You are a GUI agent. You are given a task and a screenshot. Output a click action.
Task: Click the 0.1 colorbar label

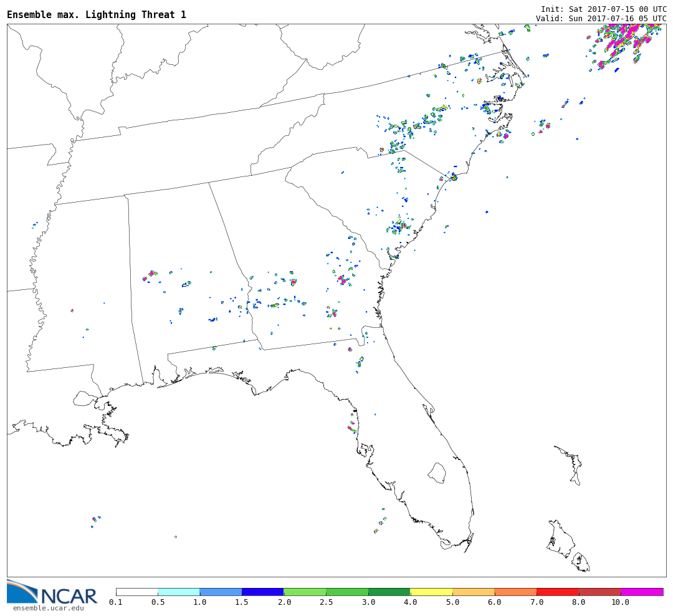[x=116, y=602]
